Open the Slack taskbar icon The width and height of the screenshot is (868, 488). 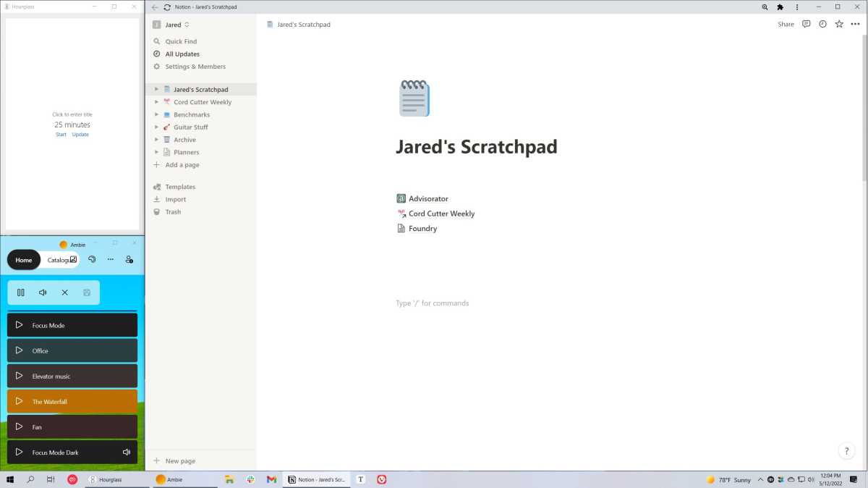(x=250, y=479)
